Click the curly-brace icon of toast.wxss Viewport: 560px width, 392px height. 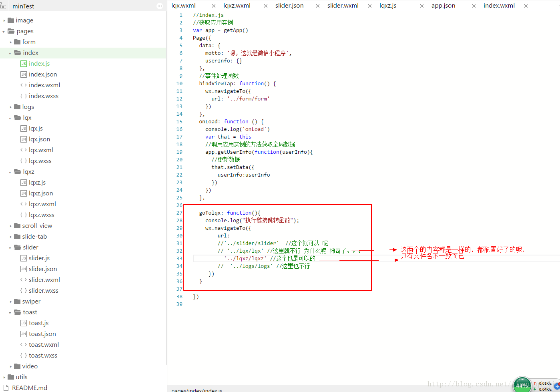click(x=24, y=356)
